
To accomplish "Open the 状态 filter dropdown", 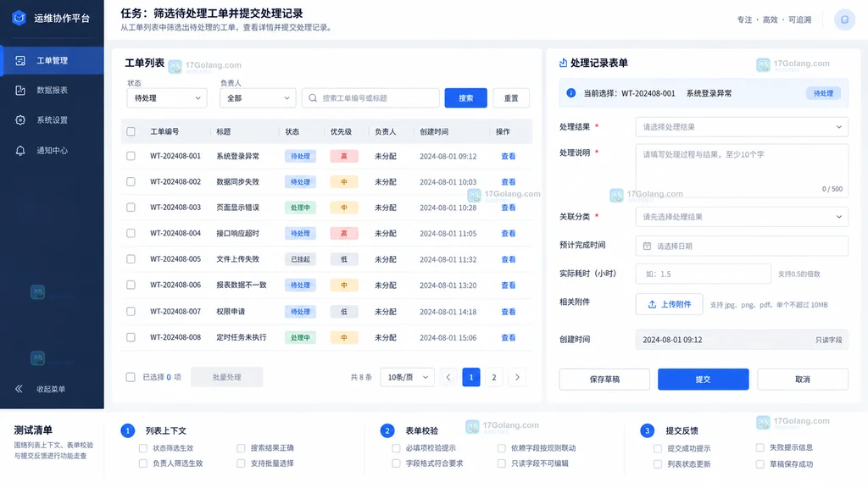I will point(167,98).
